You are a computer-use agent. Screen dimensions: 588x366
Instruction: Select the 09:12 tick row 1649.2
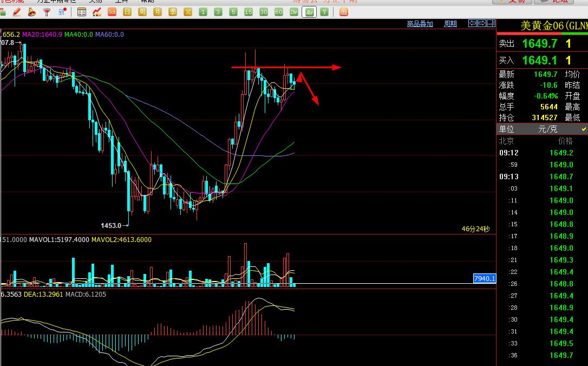(x=543, y=153)
